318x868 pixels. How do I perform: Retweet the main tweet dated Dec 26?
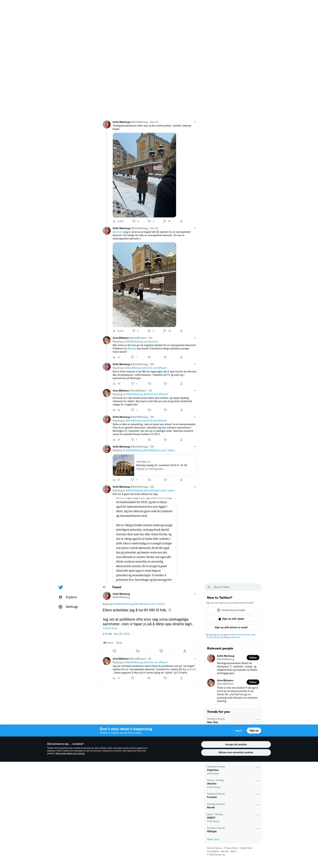click(138, 651)
